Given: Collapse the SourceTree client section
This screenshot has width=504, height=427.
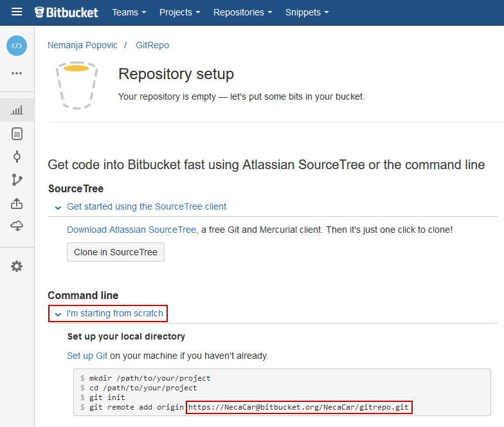Looking at the screenshot, I should 146,206.
